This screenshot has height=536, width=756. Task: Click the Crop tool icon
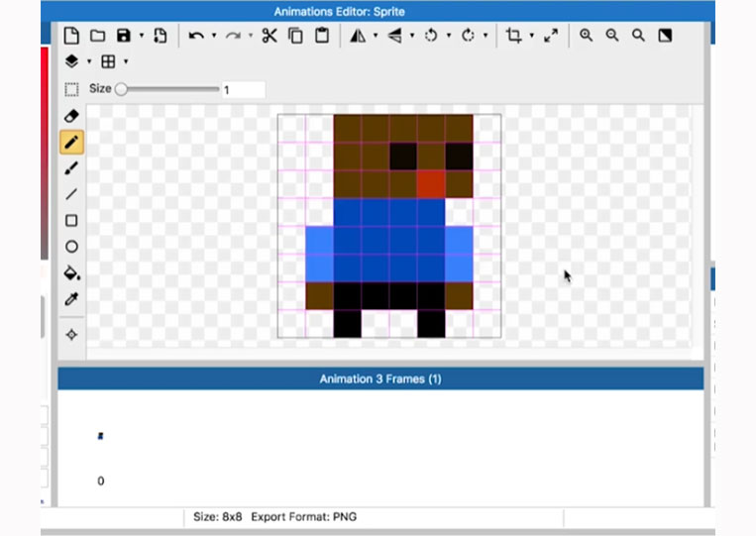click(513, 36)
